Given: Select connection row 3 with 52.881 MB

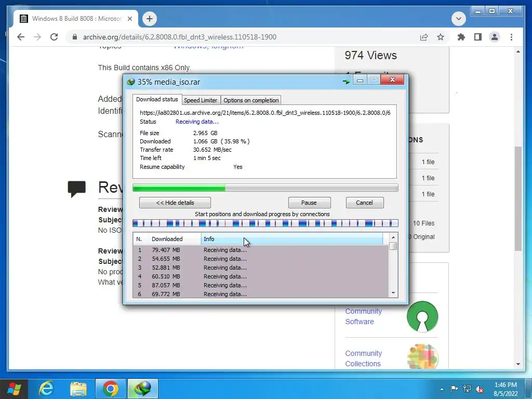Looking at the screenshot, I should pyautogui.click(x=261, y=268).
